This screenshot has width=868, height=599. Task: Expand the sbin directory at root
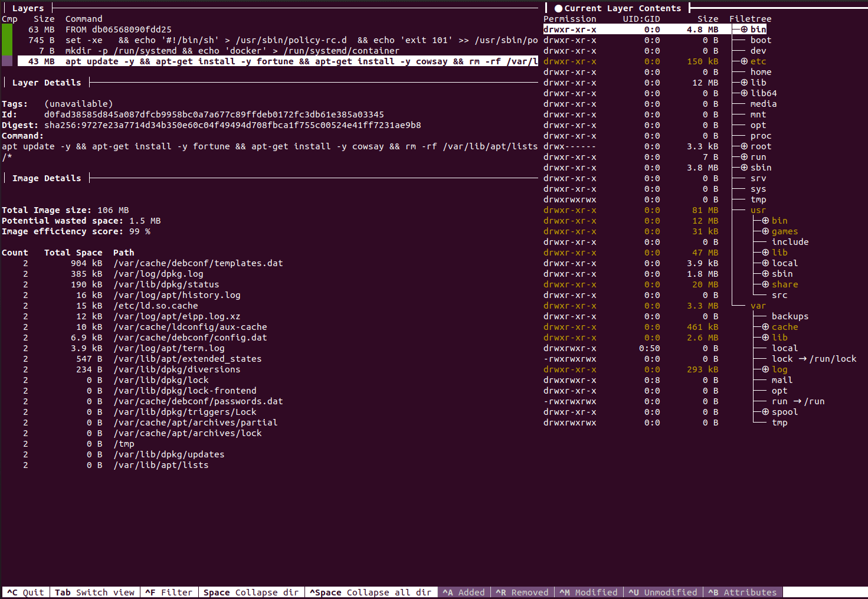tap(744, 168)
